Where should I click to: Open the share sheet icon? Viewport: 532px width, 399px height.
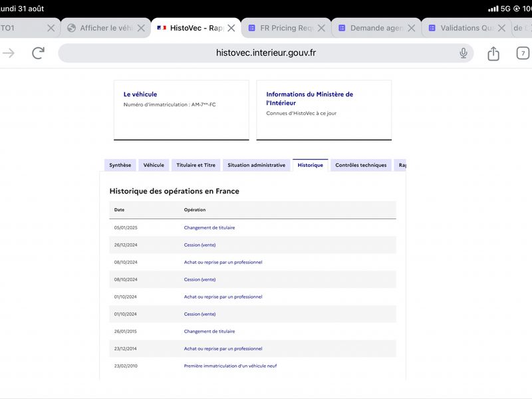493,53
